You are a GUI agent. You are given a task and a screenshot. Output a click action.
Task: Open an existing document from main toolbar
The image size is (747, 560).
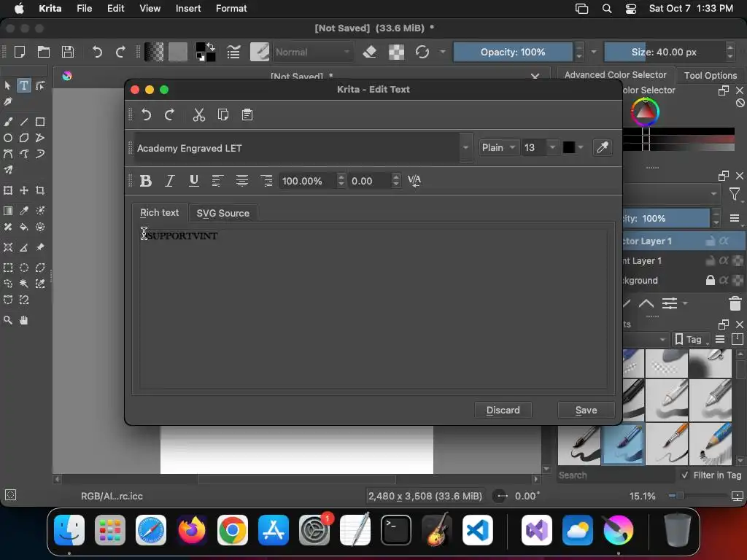(44, 52)
